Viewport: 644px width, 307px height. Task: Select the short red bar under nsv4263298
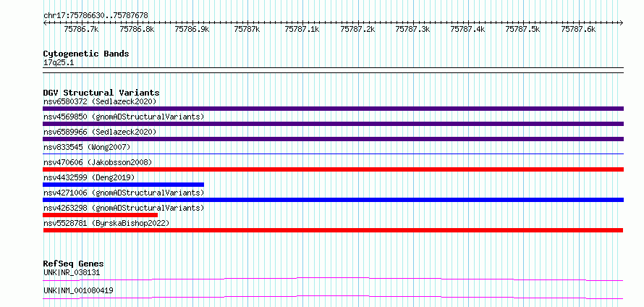click(100, 215)
